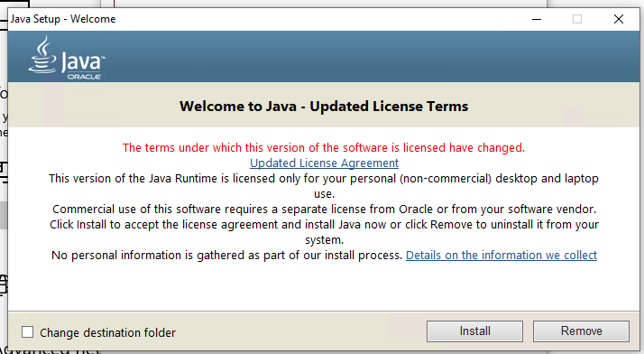
Task: Click the Java wordmark in the banner
Action: point(83,62)
